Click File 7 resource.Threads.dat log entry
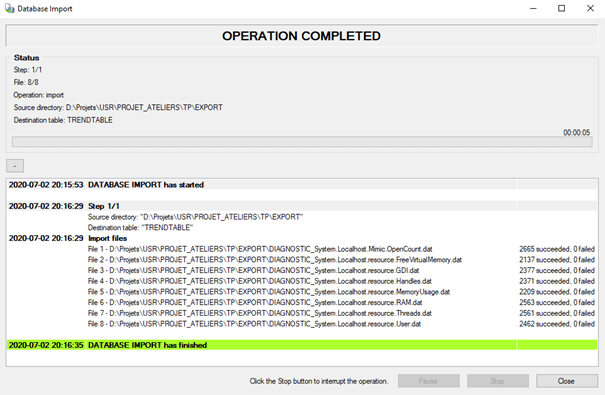The image size is (605, 395). point(260,313)
